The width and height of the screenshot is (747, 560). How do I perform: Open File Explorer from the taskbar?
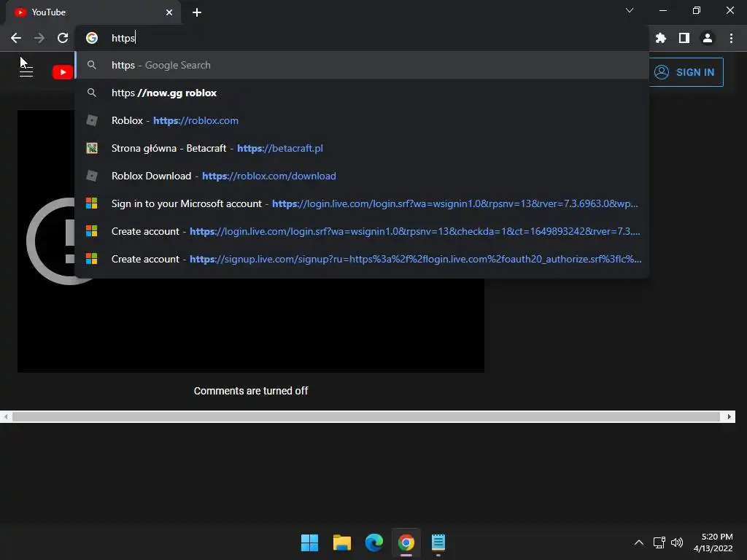click(341, 542)
